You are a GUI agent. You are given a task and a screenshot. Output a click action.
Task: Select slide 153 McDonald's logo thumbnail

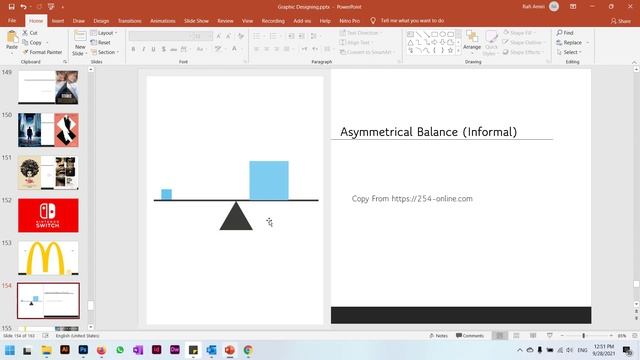pos(48,258)
